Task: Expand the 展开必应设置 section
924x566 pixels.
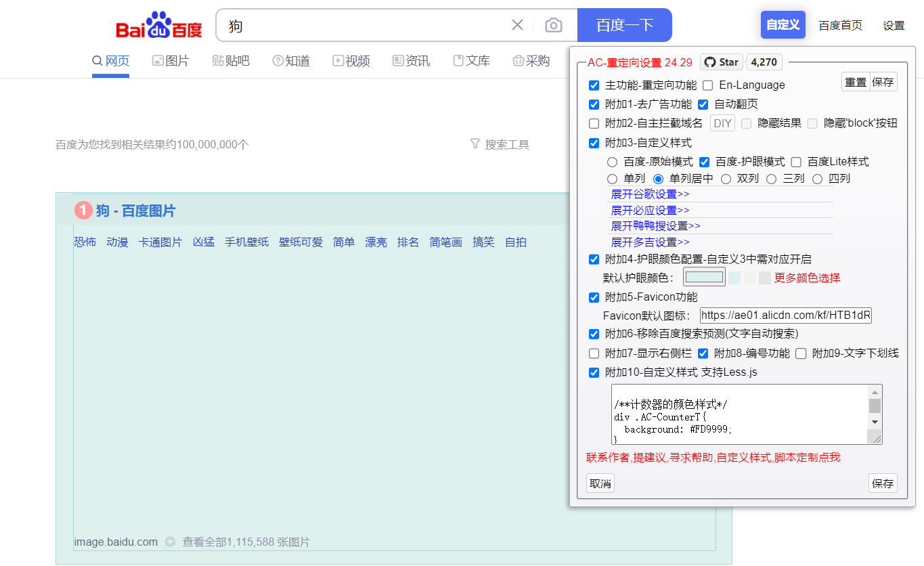Action: click(650, 210)
